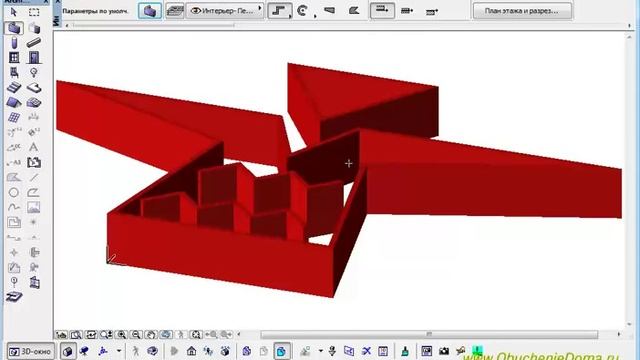Screen dimensions: 640x360
Task: Expand the curved wall method flyout arrow
Action: tap(315, 16)
